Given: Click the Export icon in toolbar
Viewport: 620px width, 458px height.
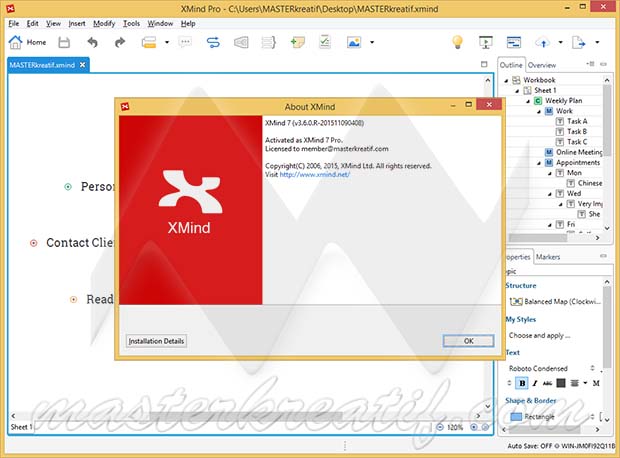Looking at the screenshot, I should [x=578, y=42].
